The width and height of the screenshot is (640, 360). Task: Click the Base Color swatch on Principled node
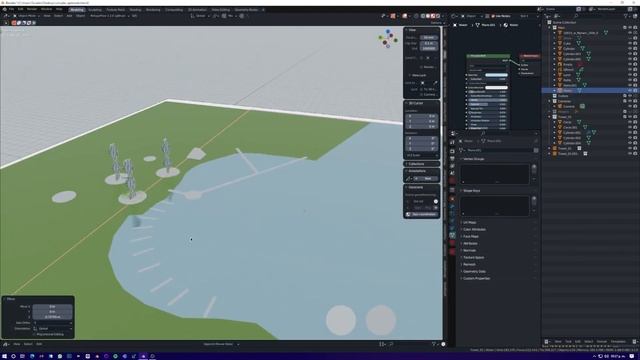click(x=496, y=75)
